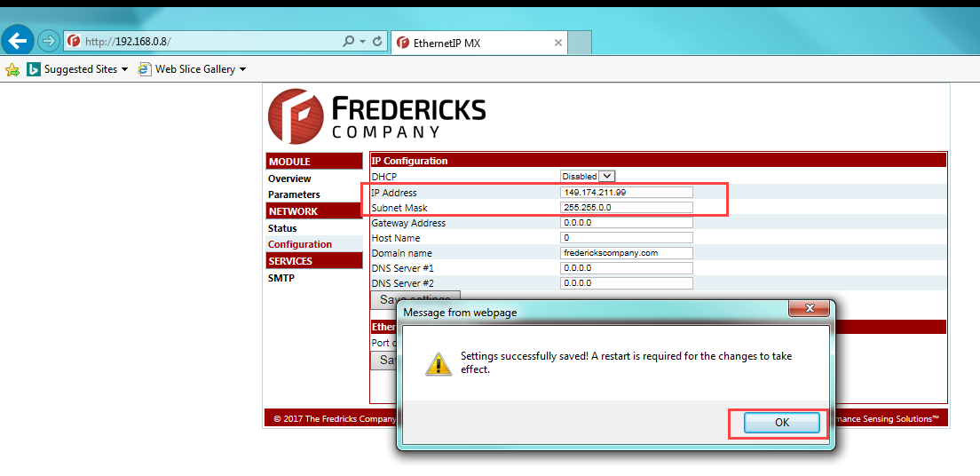Click the SERVICES section header
Screen dimensions: 980x476
coord(314,261)
